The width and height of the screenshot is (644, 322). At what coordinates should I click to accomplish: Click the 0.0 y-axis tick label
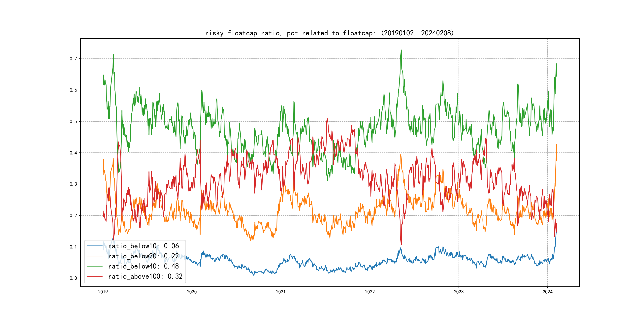(73, 278)
